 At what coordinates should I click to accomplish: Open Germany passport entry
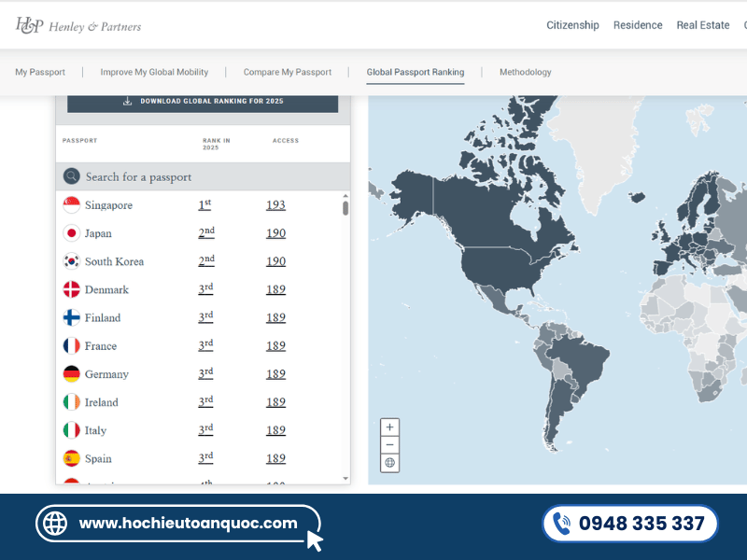pos(106,374)
